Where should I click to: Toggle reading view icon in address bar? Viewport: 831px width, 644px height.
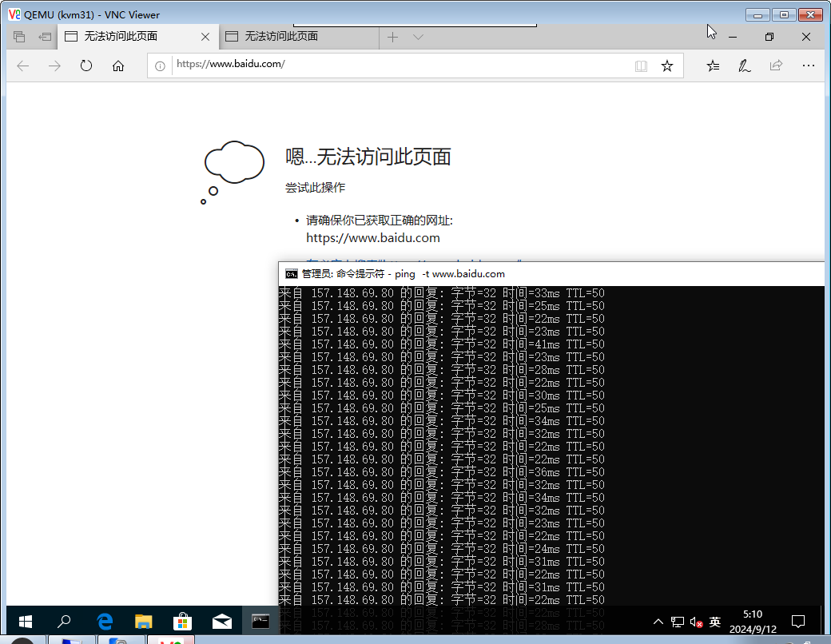point(641,66)
